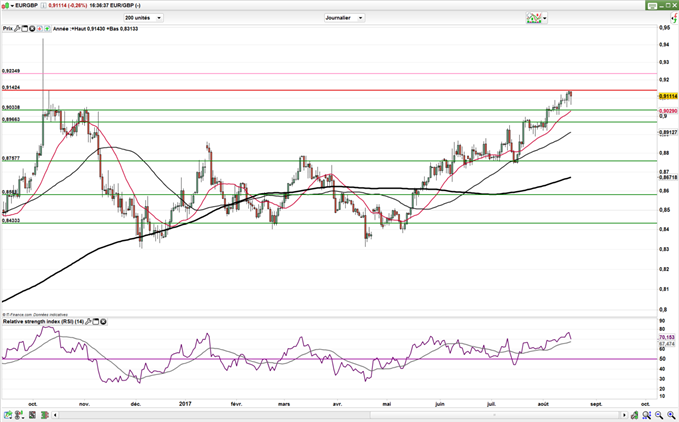The image size is (679, 422).
Task: Click the red 0,90290 moving average tag
Action: pos(668,111)
